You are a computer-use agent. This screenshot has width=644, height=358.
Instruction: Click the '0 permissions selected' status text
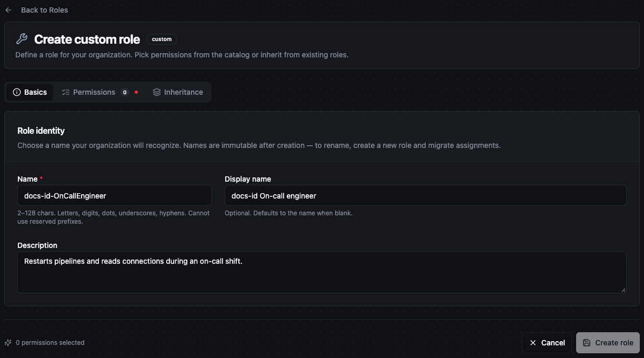pyautogui.click(x=50, y=343)
